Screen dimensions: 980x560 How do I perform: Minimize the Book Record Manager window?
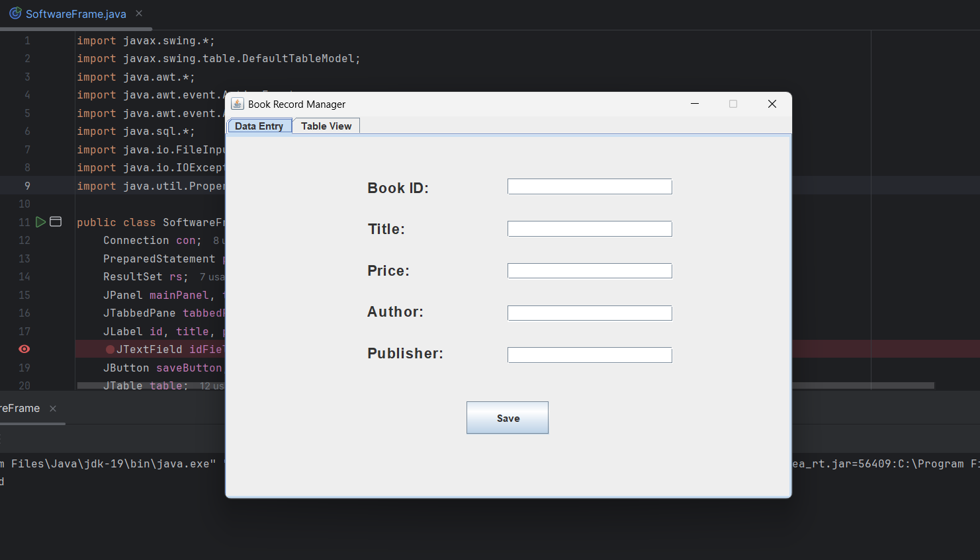[x=695, y=104]
